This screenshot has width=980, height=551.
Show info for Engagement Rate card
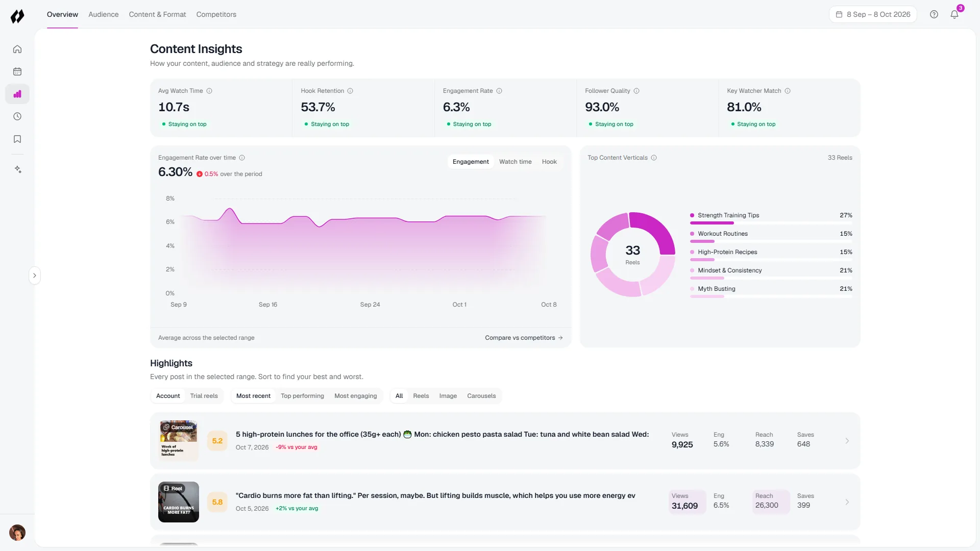coord(499,91)
